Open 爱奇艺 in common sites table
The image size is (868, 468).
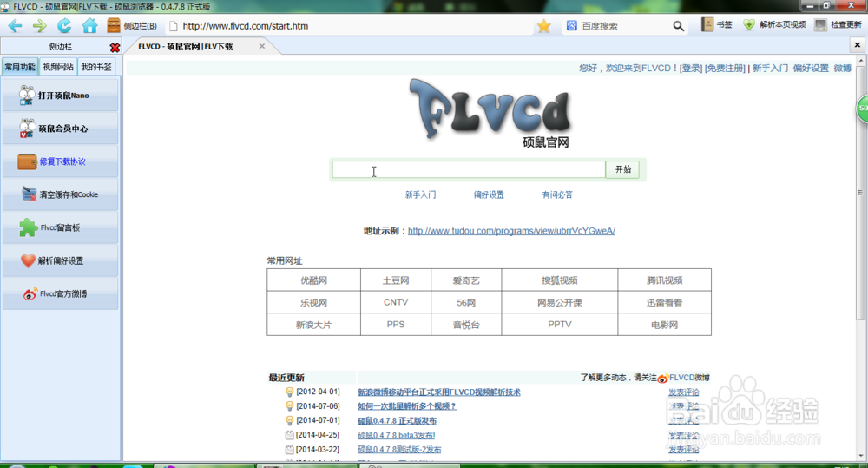[466, 280]
